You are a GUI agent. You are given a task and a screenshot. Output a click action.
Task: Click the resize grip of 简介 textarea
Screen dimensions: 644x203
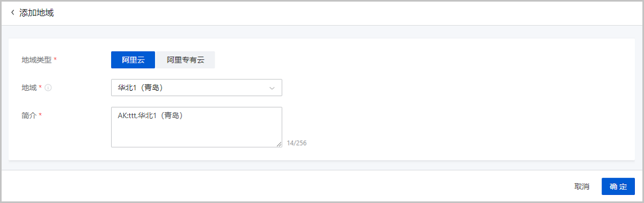click(x=279, y=144)
